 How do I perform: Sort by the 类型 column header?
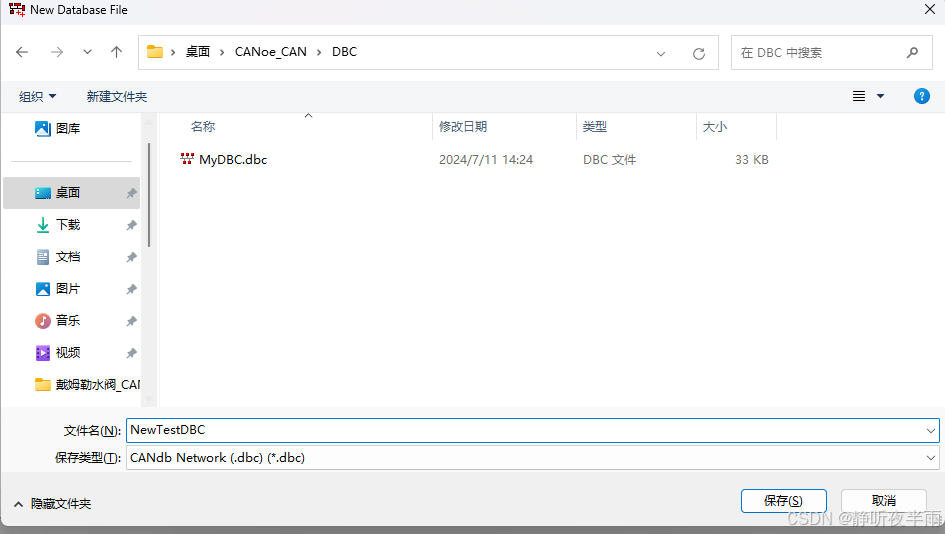click(595, 127)
